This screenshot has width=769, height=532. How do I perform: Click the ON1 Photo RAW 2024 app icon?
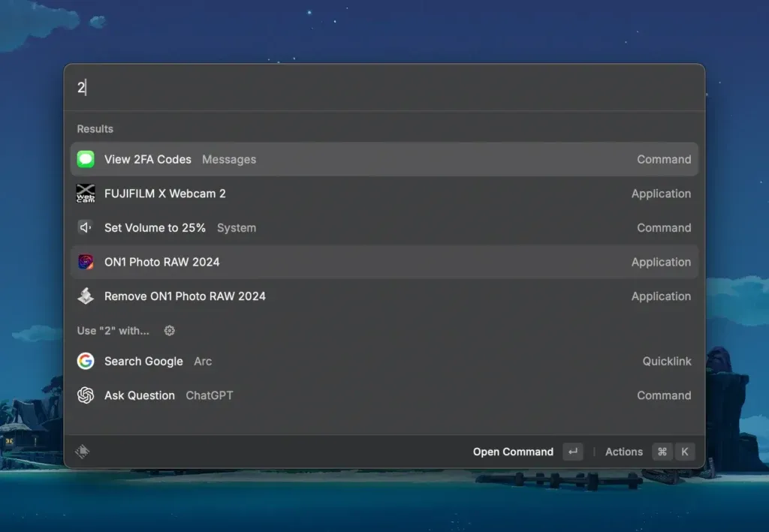coord(86,262)
